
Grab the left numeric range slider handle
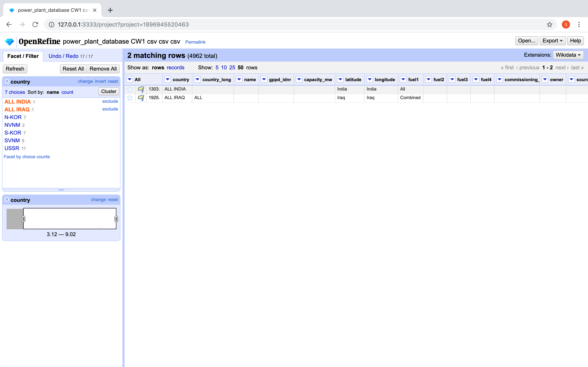(x=23, y=219)
